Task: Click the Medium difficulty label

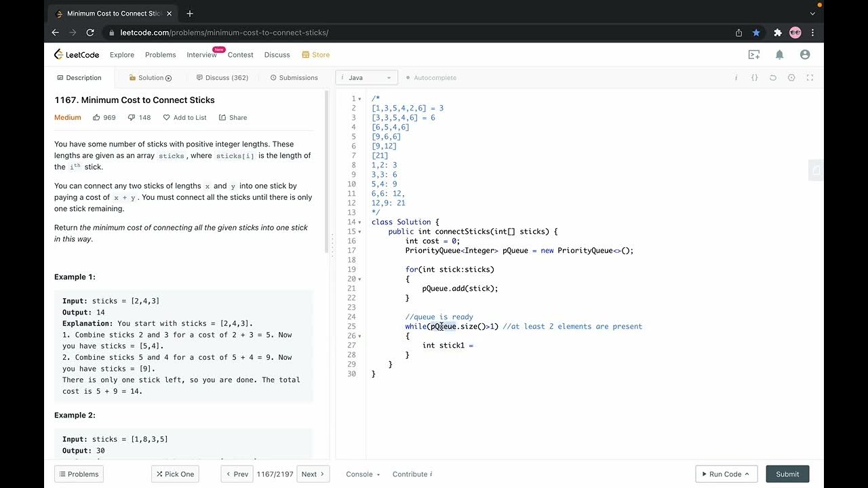Action: 68,117
